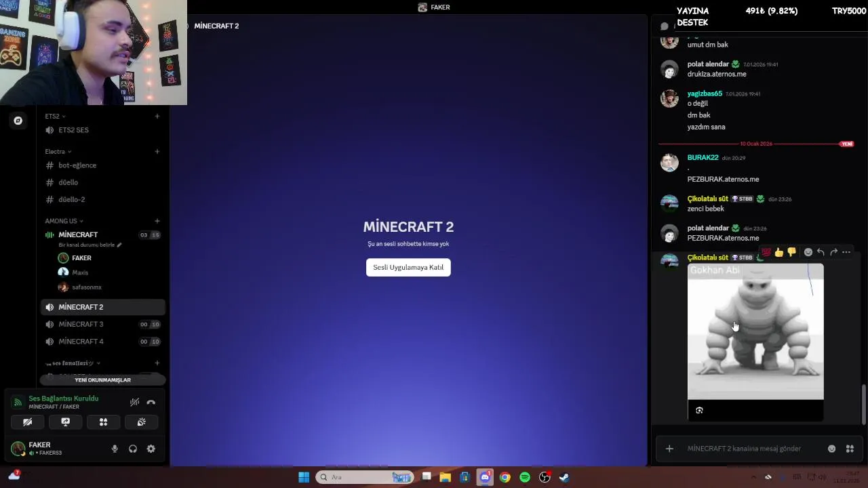Open more message options ellipsis
This screenshot has height=488, width=868.
(846, 252)
